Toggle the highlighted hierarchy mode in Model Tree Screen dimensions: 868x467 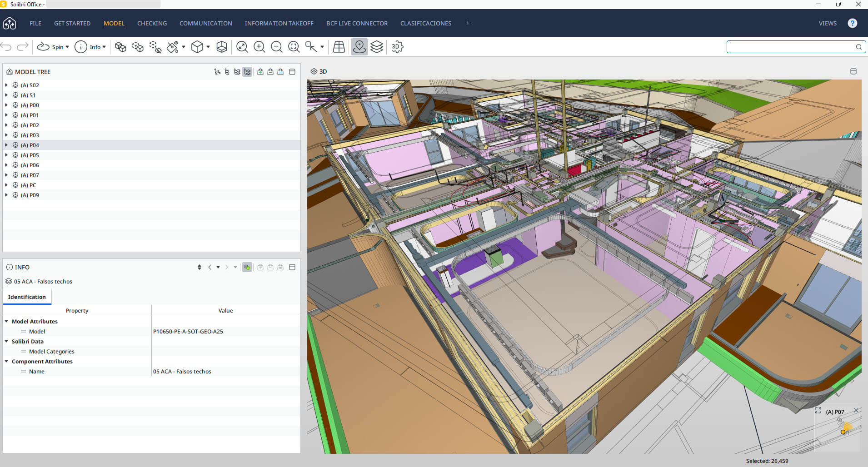point(247,72)
